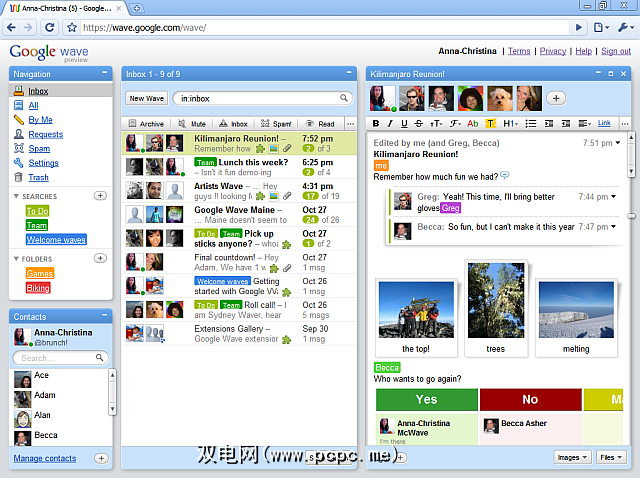Screen dimensions: 640x478
Task: Toggle Underline formatting
Action: (x=404, y=123)
